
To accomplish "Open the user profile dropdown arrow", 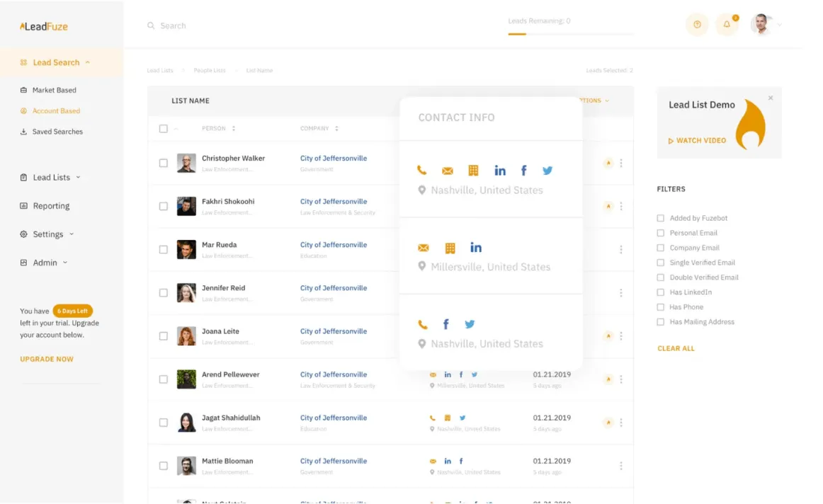I will (779, 25).
